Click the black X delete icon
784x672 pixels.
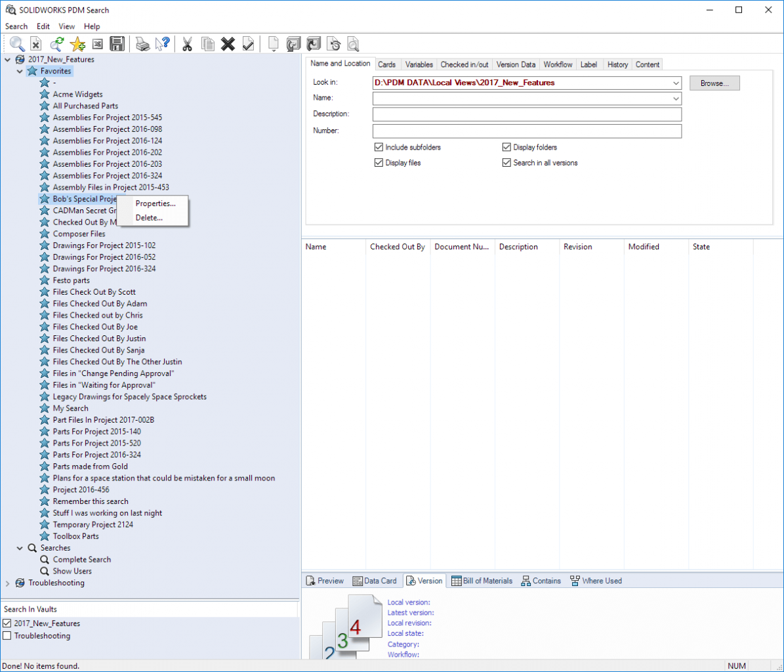(x=228, y=44)
